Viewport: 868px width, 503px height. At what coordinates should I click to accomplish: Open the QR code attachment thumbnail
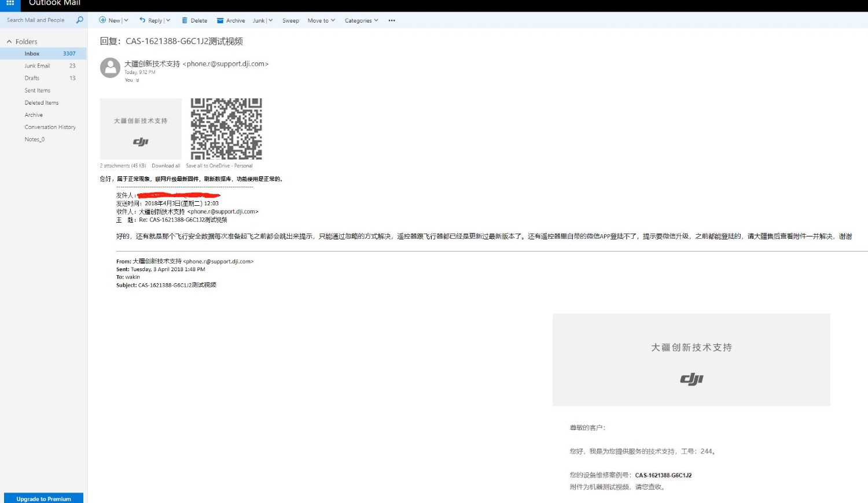pos(226,128)
